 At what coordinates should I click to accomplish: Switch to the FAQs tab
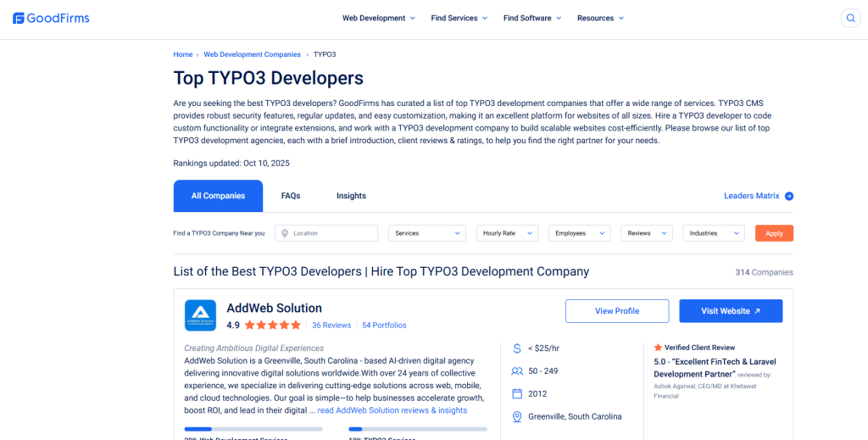[x=291, y=196]
